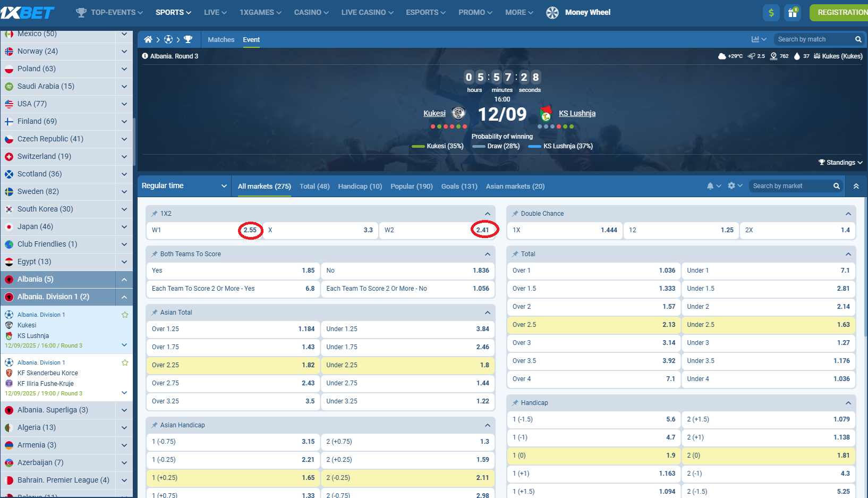This screenshot has height=498, width=868.
Task: Open the home icon in the breadcrumb
Action: (x=148, y=39)
